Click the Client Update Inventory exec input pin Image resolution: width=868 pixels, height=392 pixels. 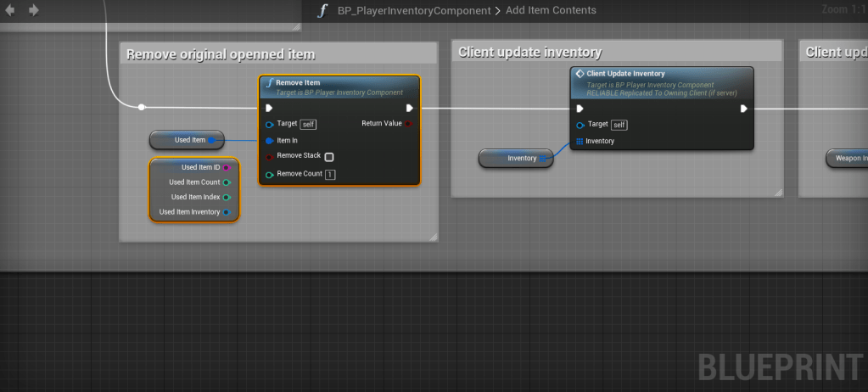(580, 108)
